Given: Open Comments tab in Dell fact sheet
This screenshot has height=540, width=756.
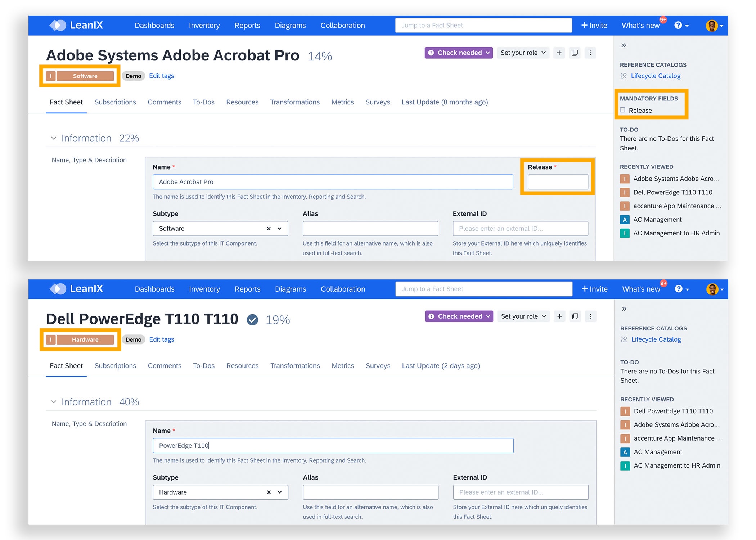Looking at the screenshot, I should pyautogui.click(x=165, y=366).
